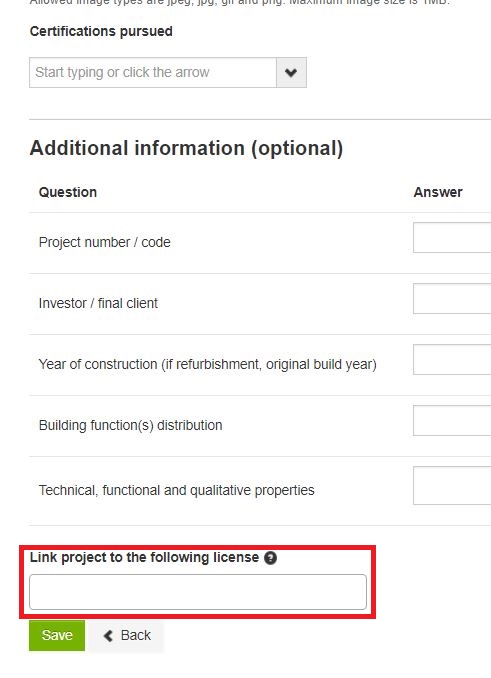Click the Link project to license input field

click(x=198, y=592)
